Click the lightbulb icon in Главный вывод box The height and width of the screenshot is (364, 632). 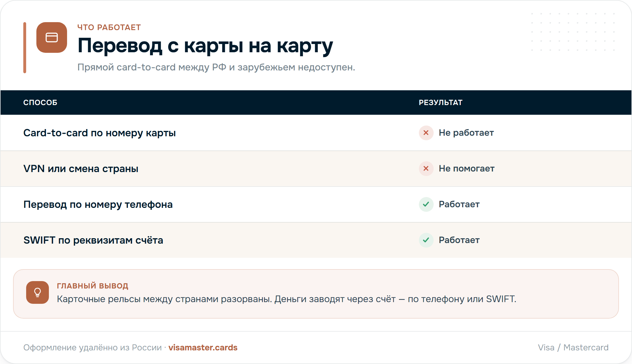coord(38,292)
